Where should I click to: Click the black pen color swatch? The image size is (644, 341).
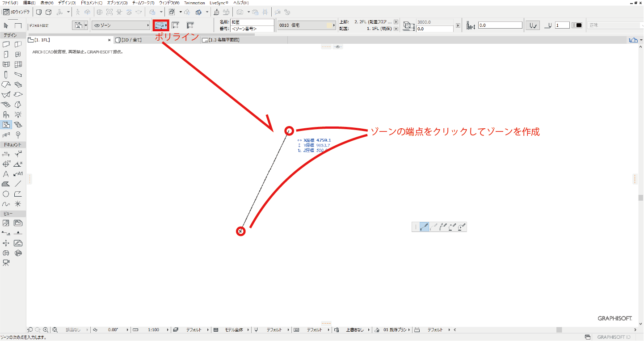click(579, 25)
